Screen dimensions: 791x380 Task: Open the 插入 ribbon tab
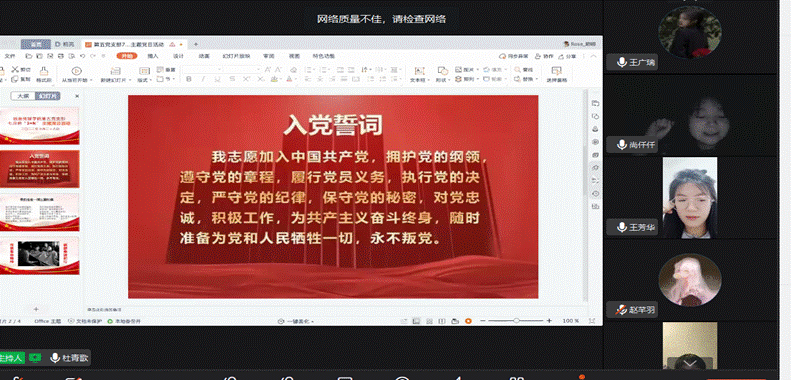153,56
